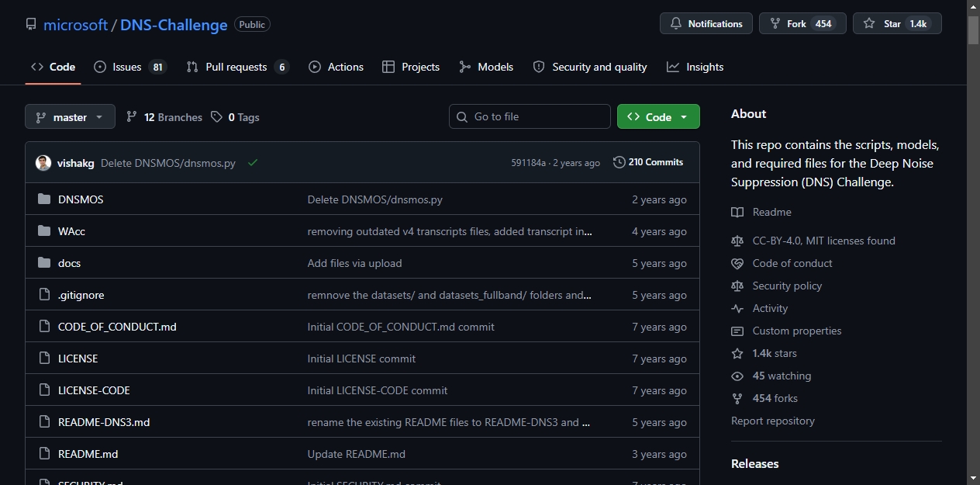This screenshot has height=485, width=980.
Task: Click commit message 'Update README.md'
Action: tap(356, 454)
